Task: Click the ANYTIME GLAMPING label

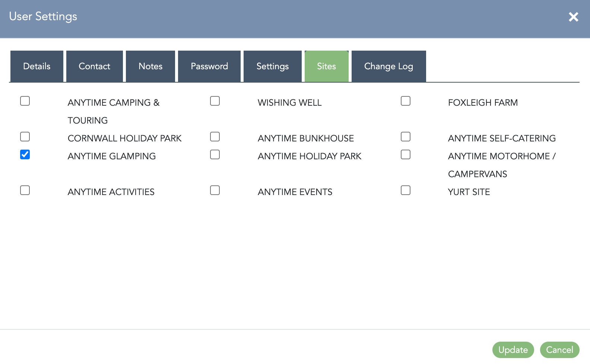Action: (112, 156)
